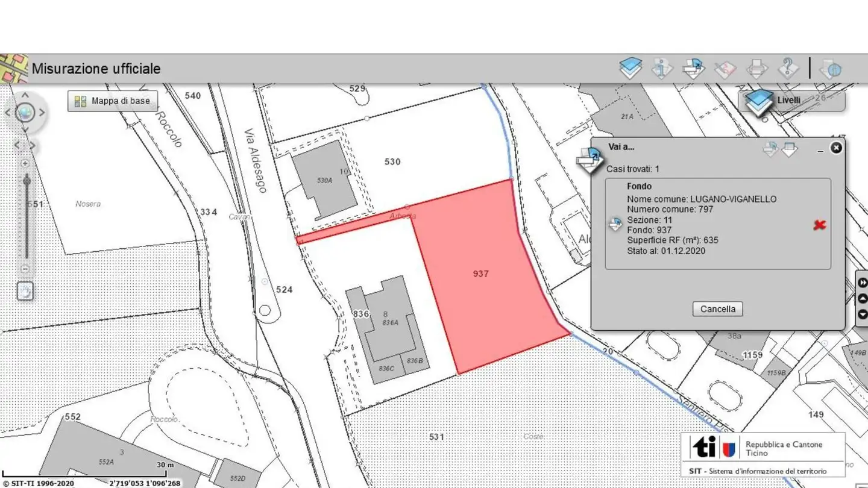Open the Livelli layers icon in the toolbar
Screen dimensions: 868x488
click(631, 67)
